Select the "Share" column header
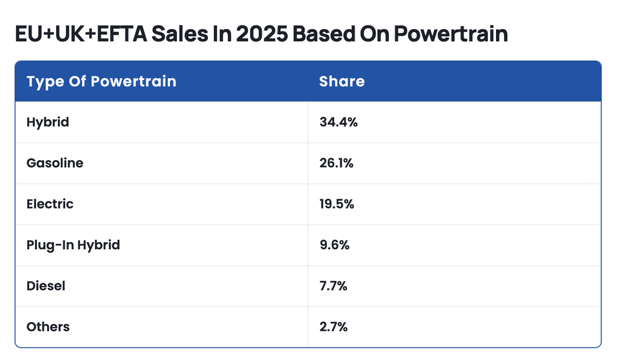 click(342, 81)
